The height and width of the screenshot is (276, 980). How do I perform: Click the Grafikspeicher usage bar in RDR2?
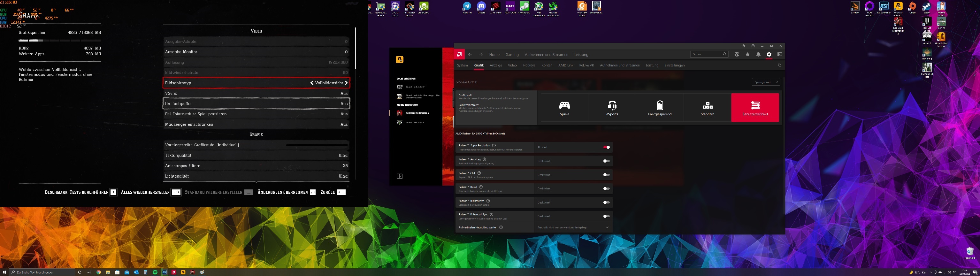60,40
